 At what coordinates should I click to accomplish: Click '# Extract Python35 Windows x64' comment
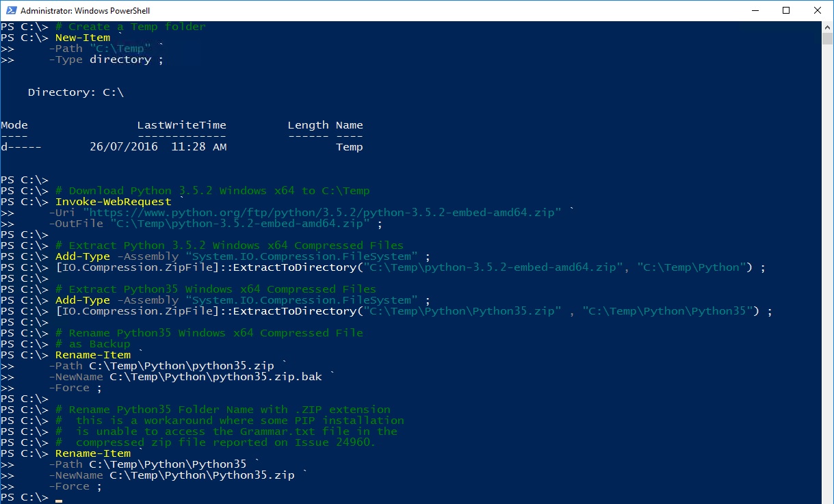coord(216,289)
